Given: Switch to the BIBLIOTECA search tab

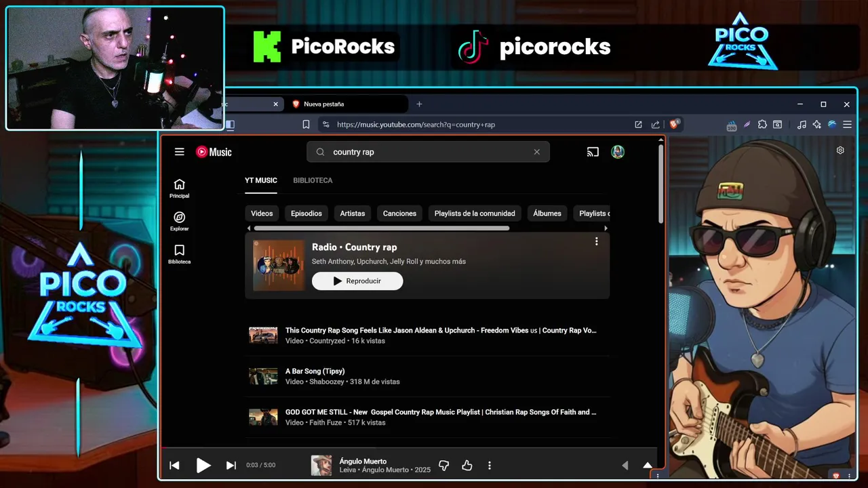Looking at the screenshot, I should (x=313, y=180).
